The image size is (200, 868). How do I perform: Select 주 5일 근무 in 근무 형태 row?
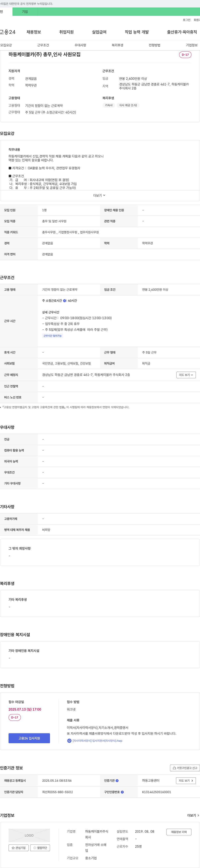(x=149, y=352)
